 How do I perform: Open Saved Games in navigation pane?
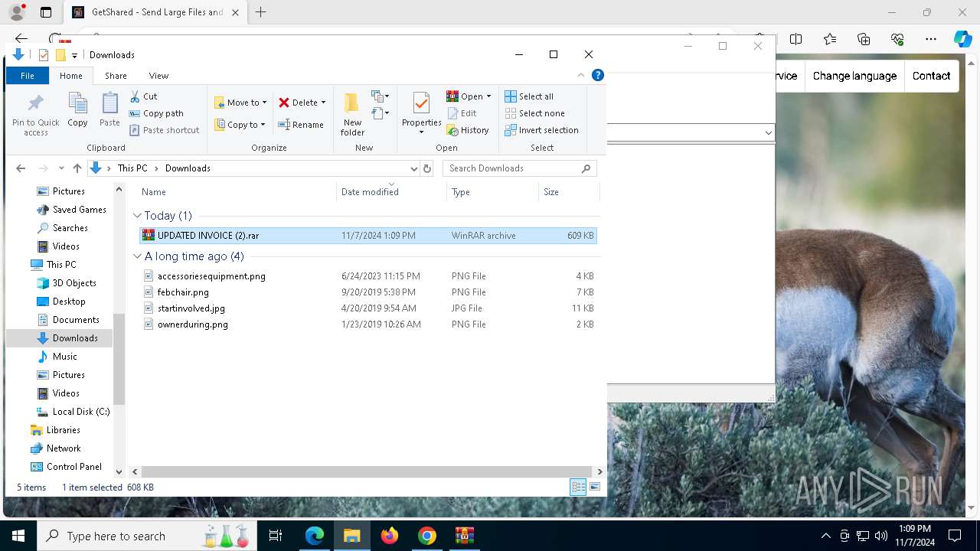tap(71, 210)
